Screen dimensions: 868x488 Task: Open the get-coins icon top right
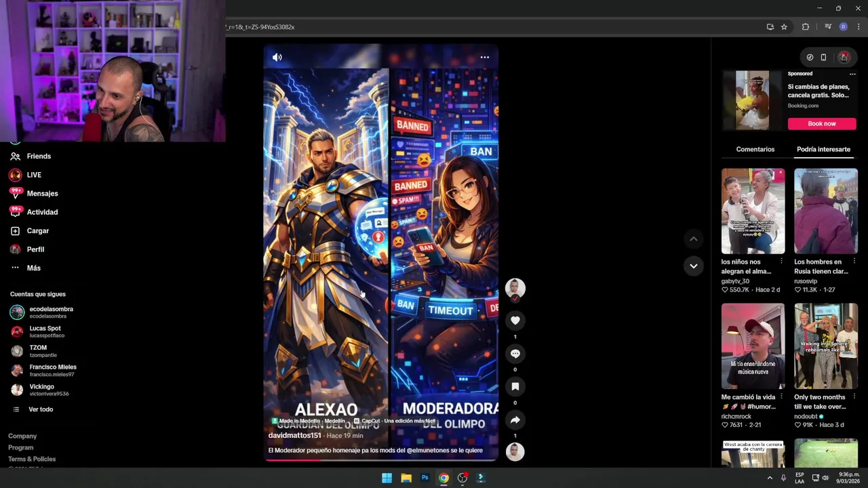pyautogui.click(x=810, y=58)
